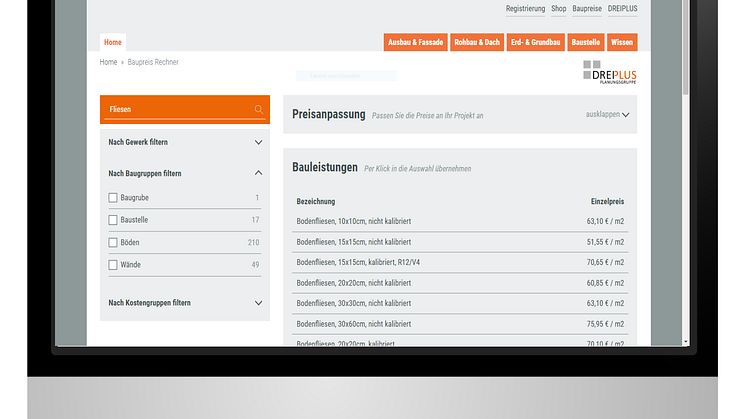Go to Rohbau & Dach menu

click(x=479, y=43)
